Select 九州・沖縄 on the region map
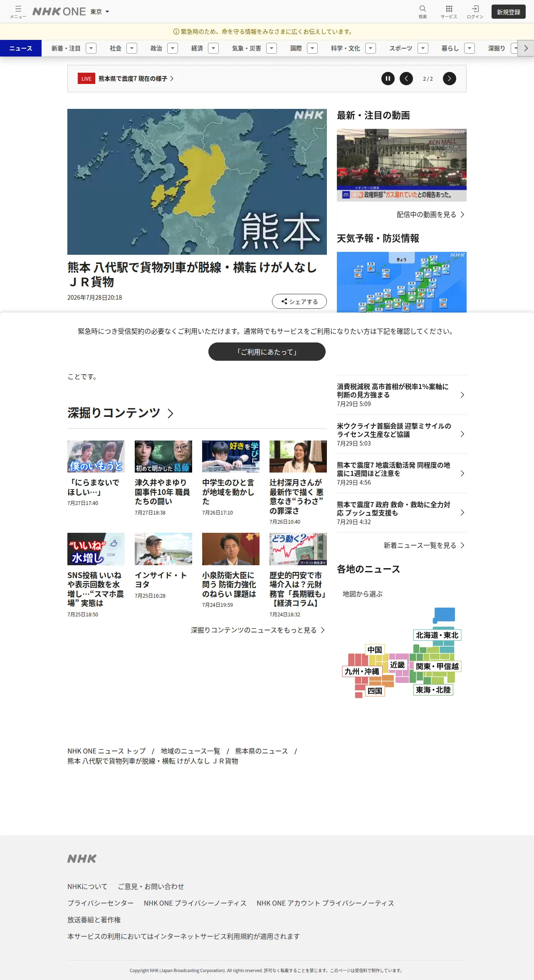 (362, 671)
